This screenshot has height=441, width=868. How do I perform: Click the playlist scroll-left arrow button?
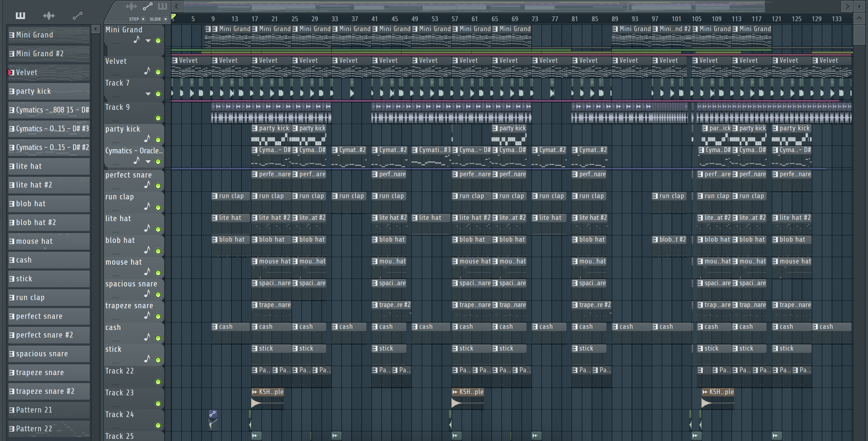click(177, 6)
